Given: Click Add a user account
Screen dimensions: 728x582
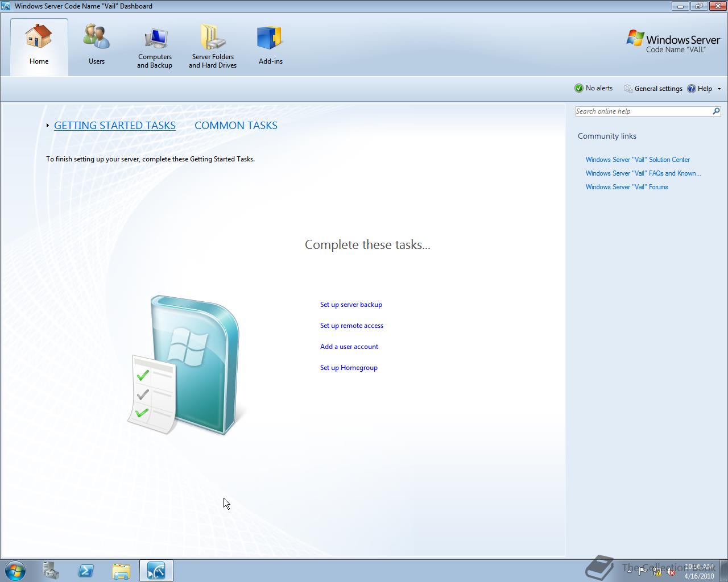Looking at the screenshot, I should click(x=349, y=347).
